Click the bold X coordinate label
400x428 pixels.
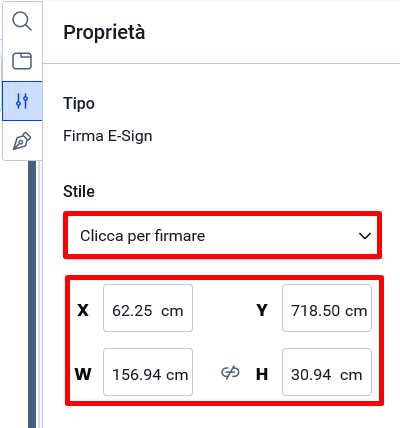[x=83, y=310]
